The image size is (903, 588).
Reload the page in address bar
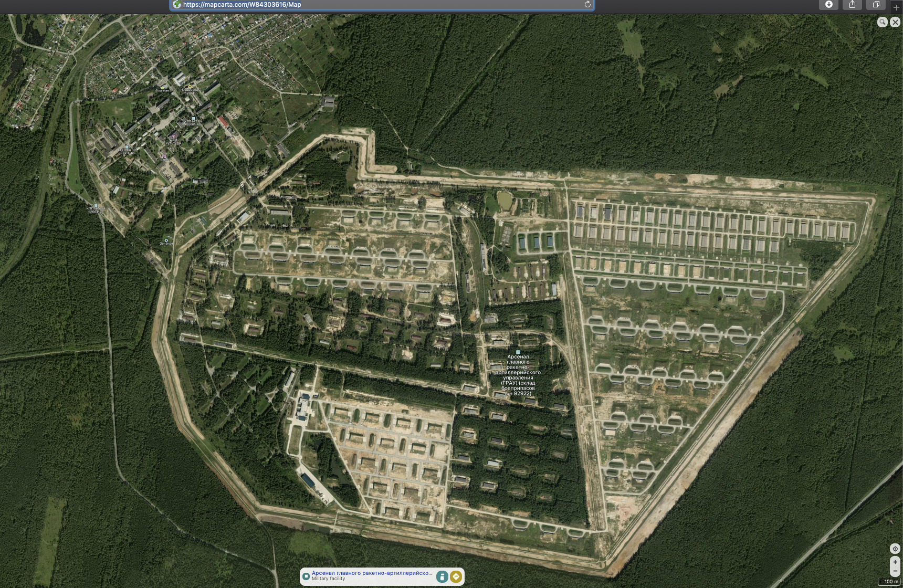click(587, 4)
